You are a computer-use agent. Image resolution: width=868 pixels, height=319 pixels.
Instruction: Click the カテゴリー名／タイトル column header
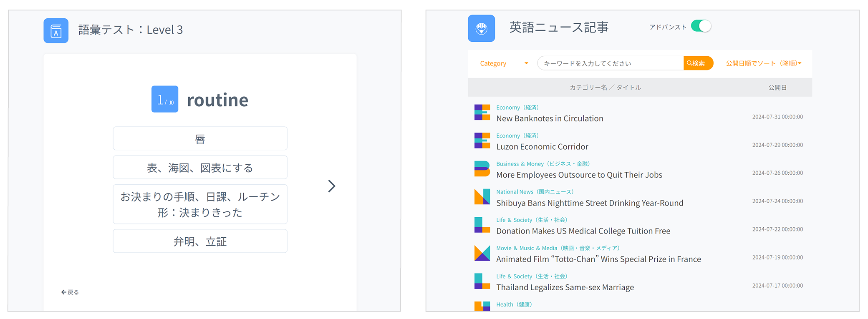coord(605,88)
